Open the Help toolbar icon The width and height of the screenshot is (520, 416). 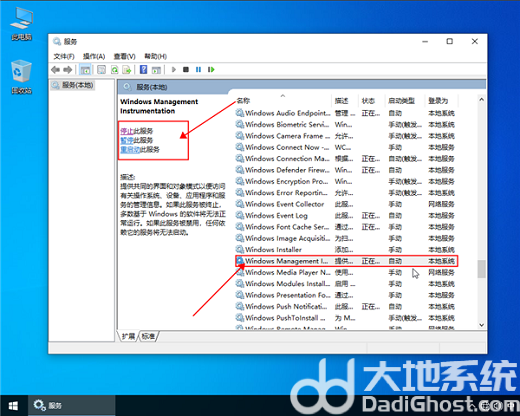click(143, 70)
